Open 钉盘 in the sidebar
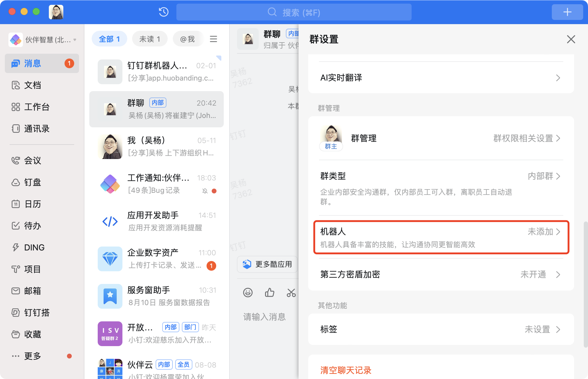588x379 pixels. pos(42,182)
